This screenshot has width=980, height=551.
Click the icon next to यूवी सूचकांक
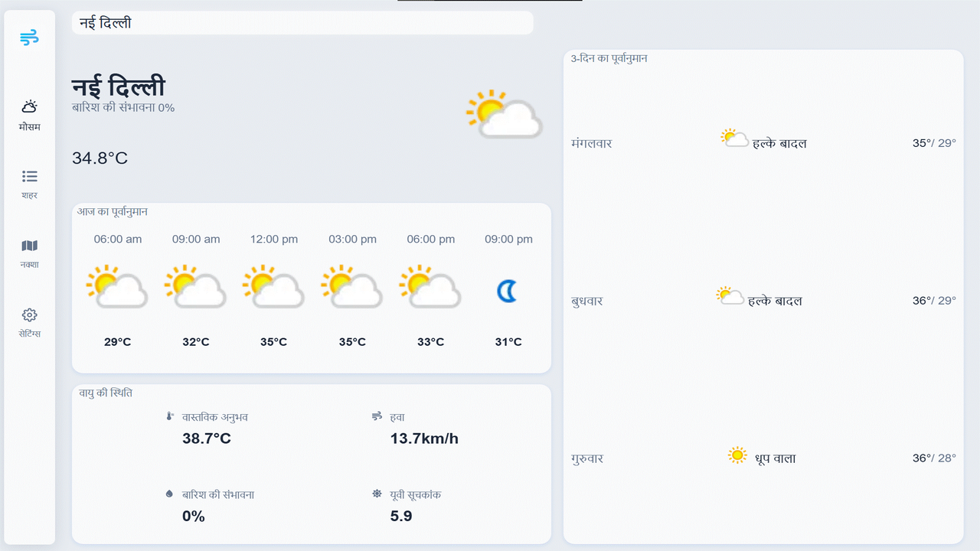pos(376,494)
